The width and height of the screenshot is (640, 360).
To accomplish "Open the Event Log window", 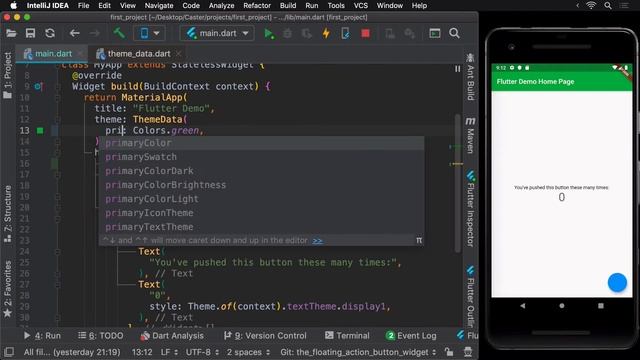I will pyautogui.click(x=411, y=336).
